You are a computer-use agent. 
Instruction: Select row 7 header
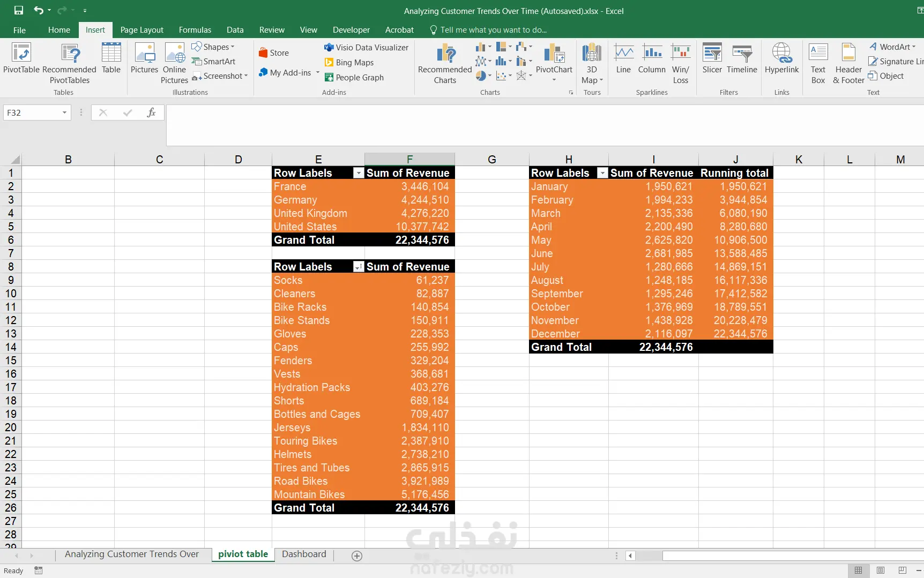pyautogui.click(x=11, y=253)
